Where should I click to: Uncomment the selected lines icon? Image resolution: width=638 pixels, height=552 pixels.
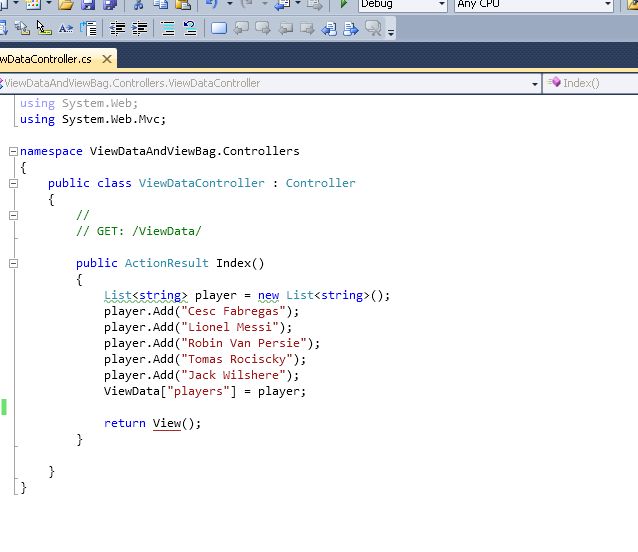190,28
